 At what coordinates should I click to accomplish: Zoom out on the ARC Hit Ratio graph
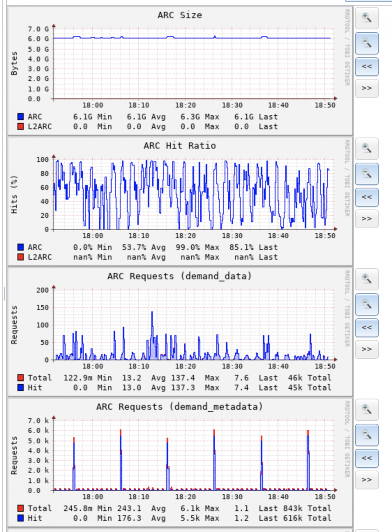pos(366,173)
